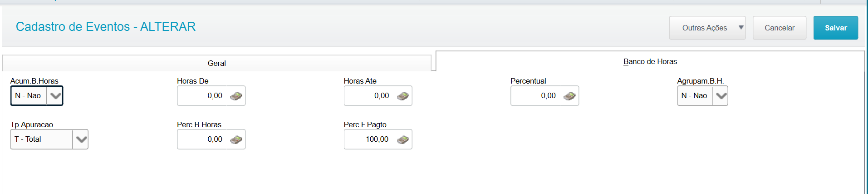Image resolution: width=868 pixels, height=194 pixels.
Task: Open calculator icon in Horas Ate field
Action: click(x=403, y=96)
